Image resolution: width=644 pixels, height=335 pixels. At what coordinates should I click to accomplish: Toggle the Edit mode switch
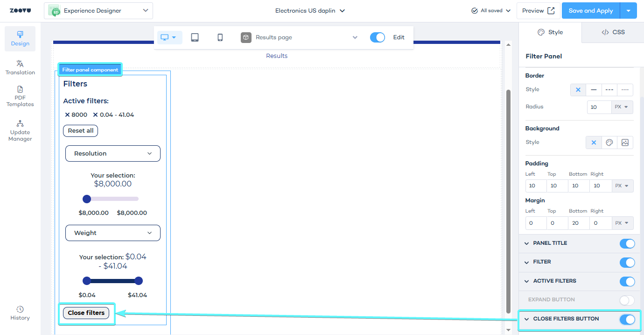pos(377,37)
